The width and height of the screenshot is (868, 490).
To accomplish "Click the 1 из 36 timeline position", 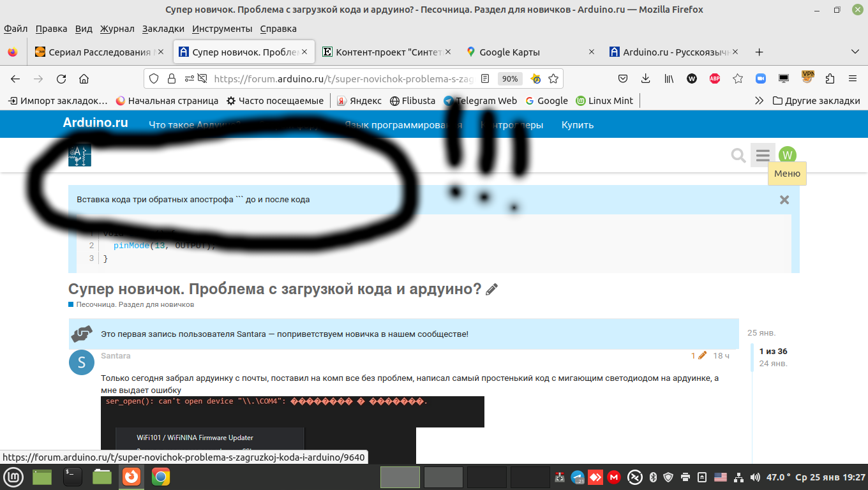I will [773, 352].
